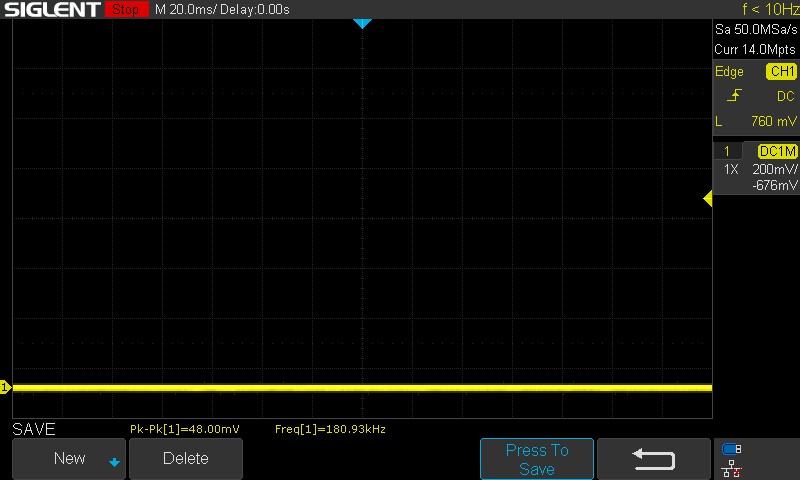The width and height of the screenshot is (800, 480).
Task: Click the -676mV offset value
Action: point(774,185)
